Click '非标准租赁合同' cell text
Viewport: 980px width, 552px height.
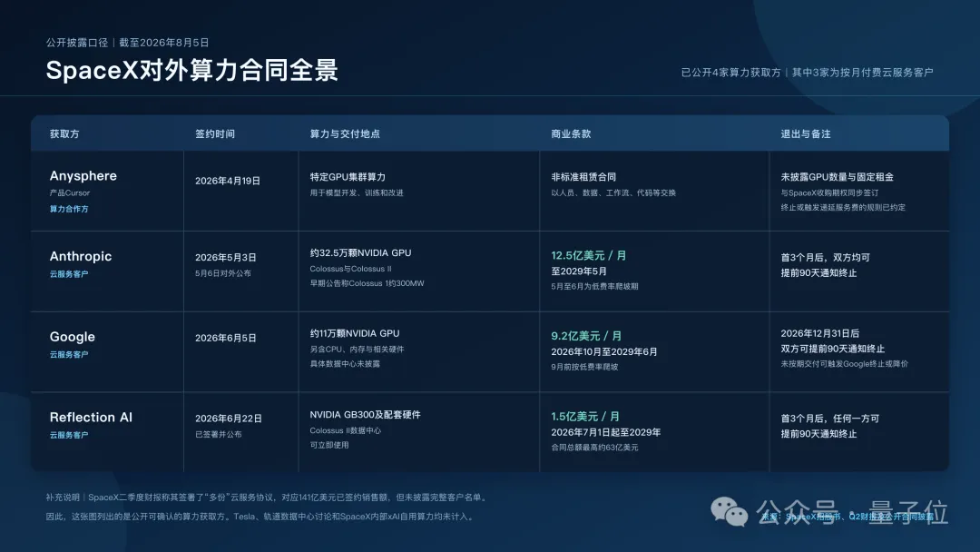583,177
